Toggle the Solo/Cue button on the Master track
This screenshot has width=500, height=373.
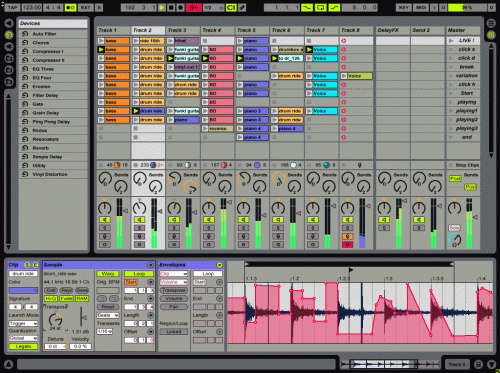pyautogui.click(x=454, y=228)
